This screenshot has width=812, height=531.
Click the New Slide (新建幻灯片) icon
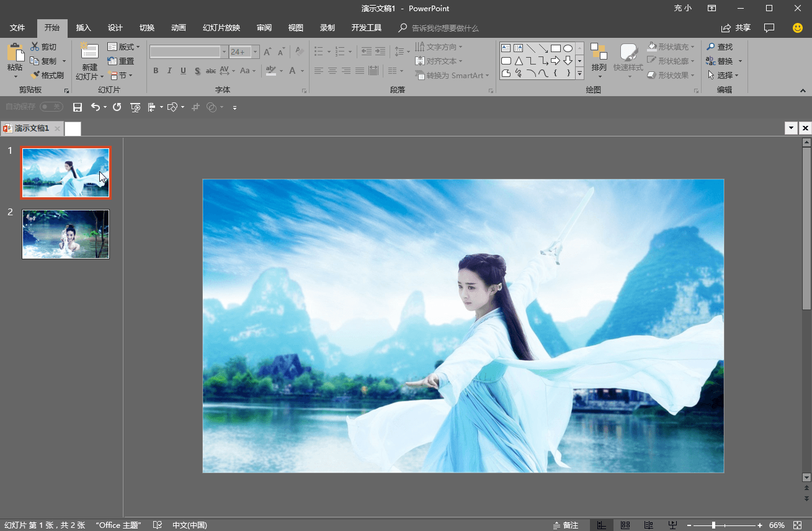pos(89,51)
